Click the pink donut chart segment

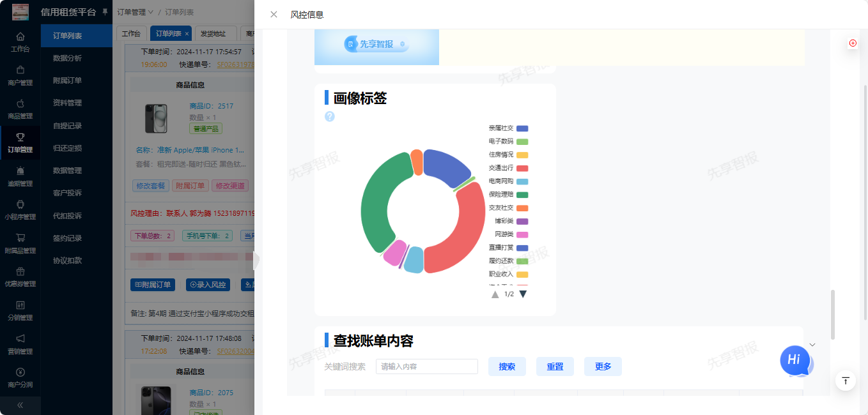point(396,253)
